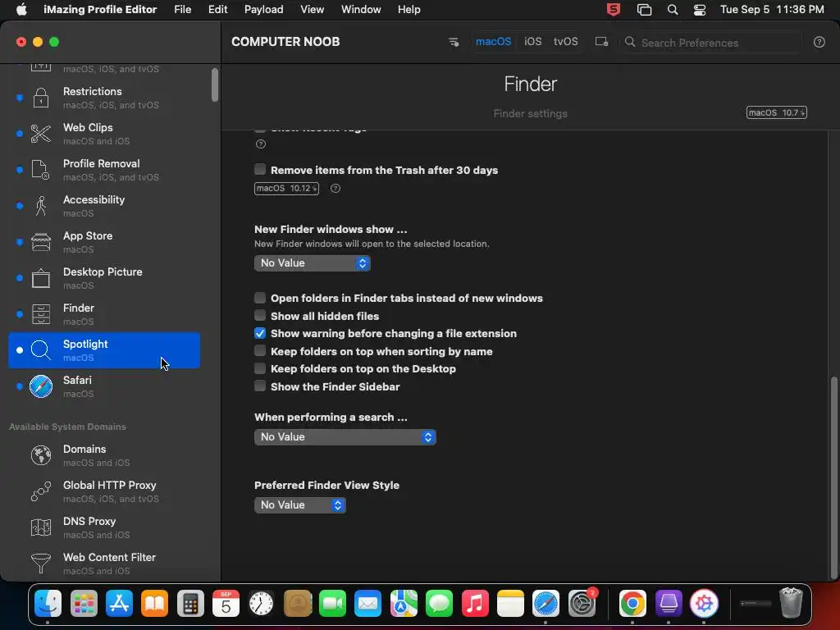Click the sidebar scrollbar thumb
The width and height of the screenshot is (840, 630).
pyautogui.click(x=215, y=84)
